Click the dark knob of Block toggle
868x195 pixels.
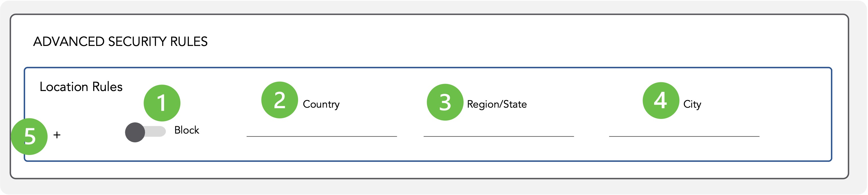135,132
